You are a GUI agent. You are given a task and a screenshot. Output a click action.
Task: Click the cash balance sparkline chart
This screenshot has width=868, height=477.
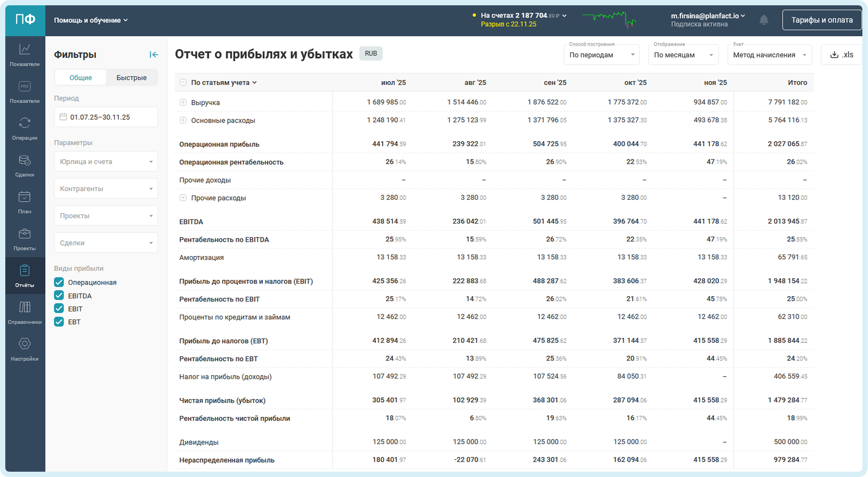[x=609, y=20]
